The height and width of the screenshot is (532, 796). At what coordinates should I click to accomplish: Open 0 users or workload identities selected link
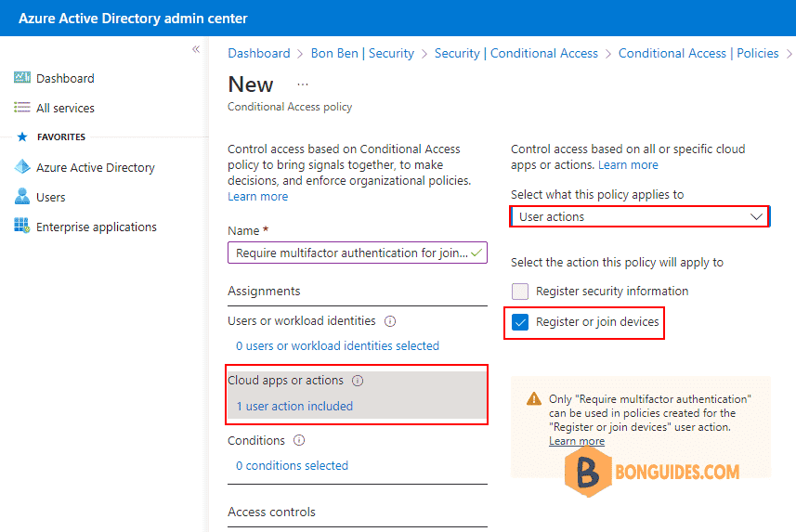[x=337, y=346]
